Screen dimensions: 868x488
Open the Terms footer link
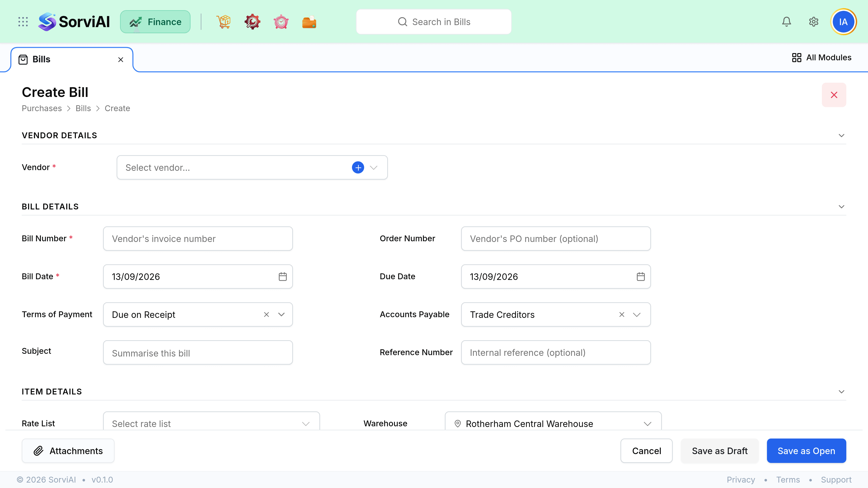[x=788, y=480]
